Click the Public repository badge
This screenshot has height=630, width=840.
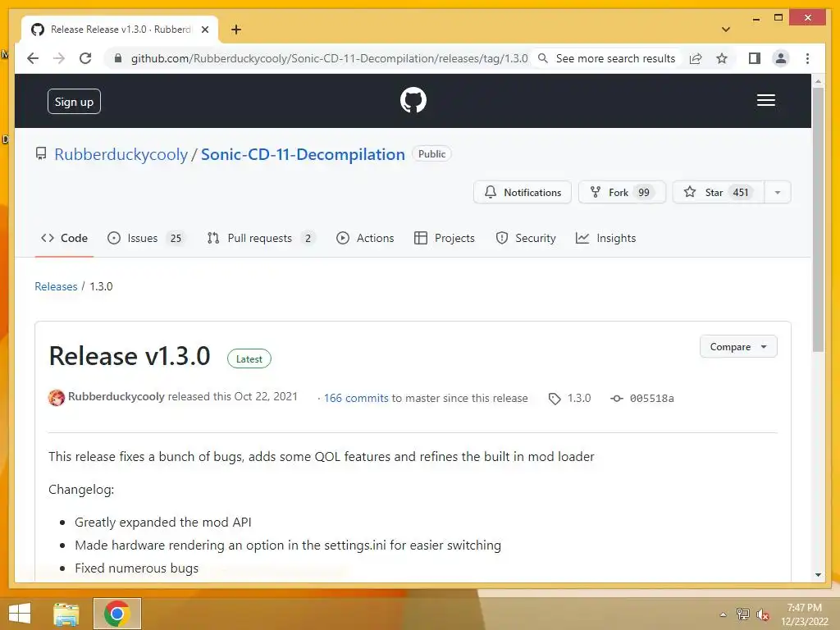click(431, 153)
